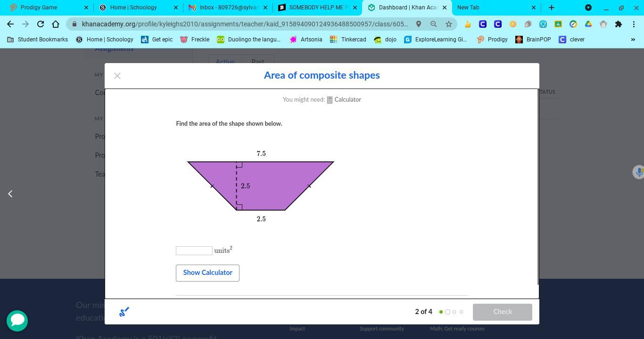
Task: Go back to the previous page
Action: coord(10,24)
